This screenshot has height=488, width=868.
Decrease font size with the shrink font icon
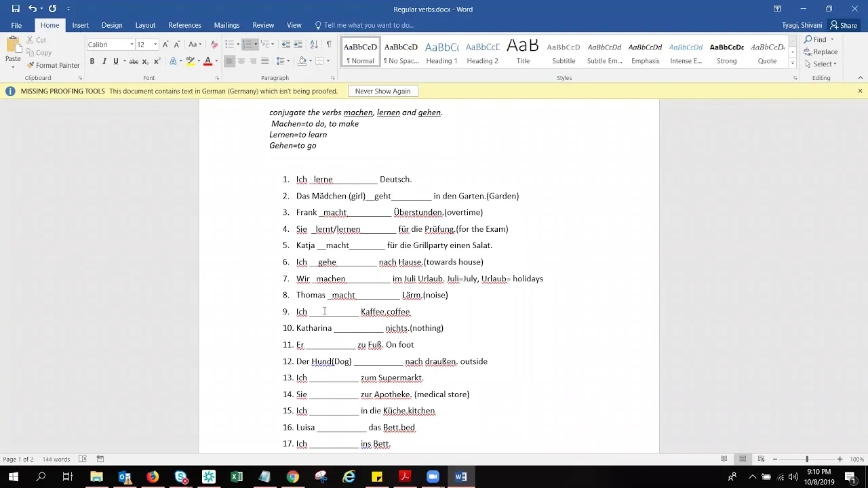pos(176,44)
